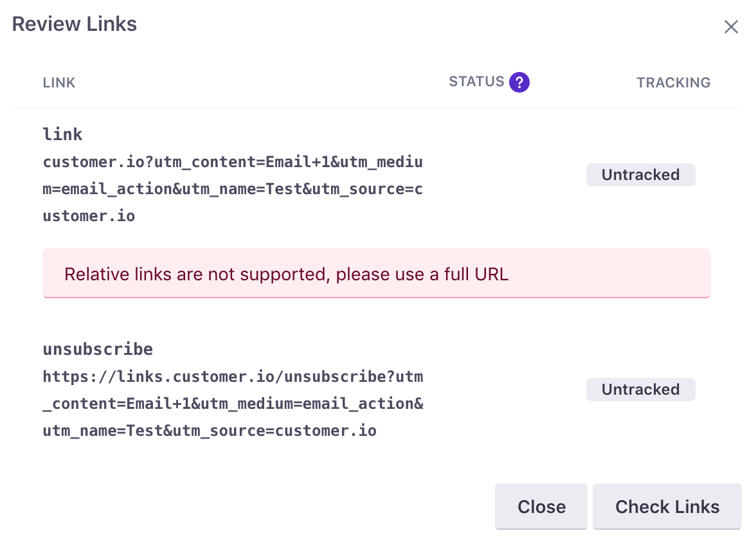Click the https://links.customer.io/unsubscribe URL line
The height and width of the screenshot is (540, 756).
coord(233,377)
